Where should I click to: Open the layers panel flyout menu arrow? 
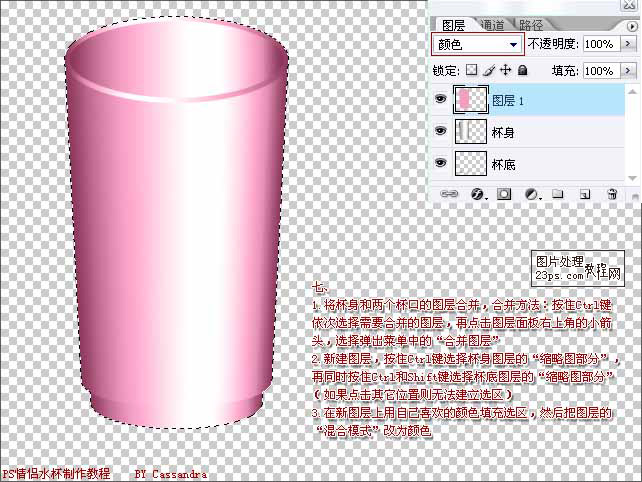tap(632, 27)
